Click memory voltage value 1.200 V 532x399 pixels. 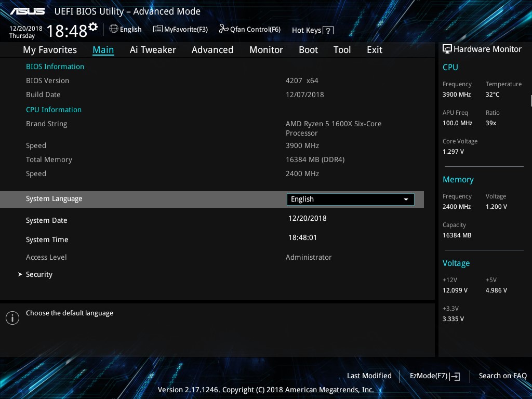(496, 206)
